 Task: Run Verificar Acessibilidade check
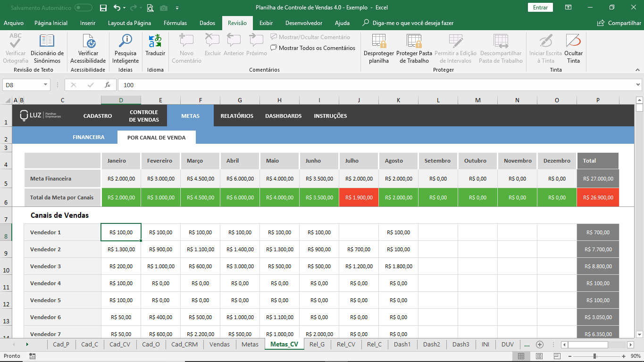pos(88,49)
